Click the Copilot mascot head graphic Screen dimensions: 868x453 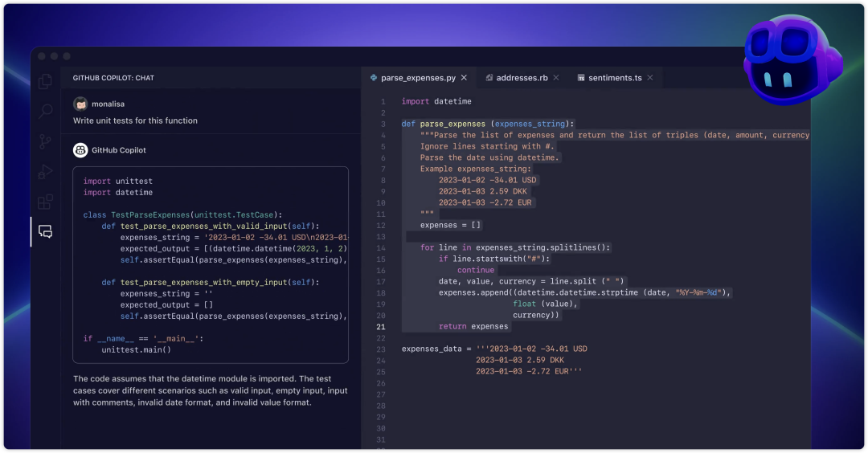tap(792, 59)
